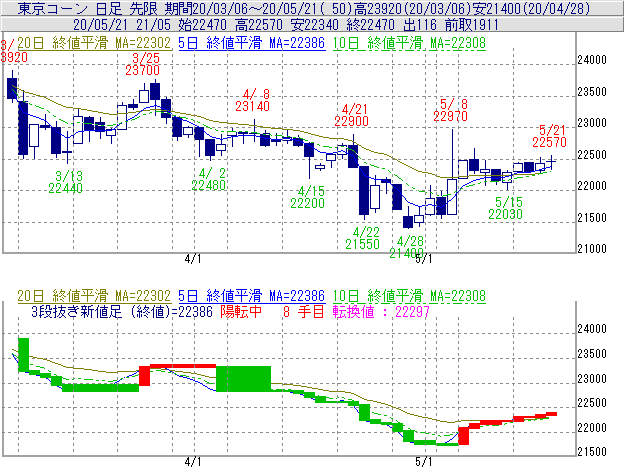Click the 5/21 22570 peak label
The height and width of the screenshot is (474, 624).
550,136
